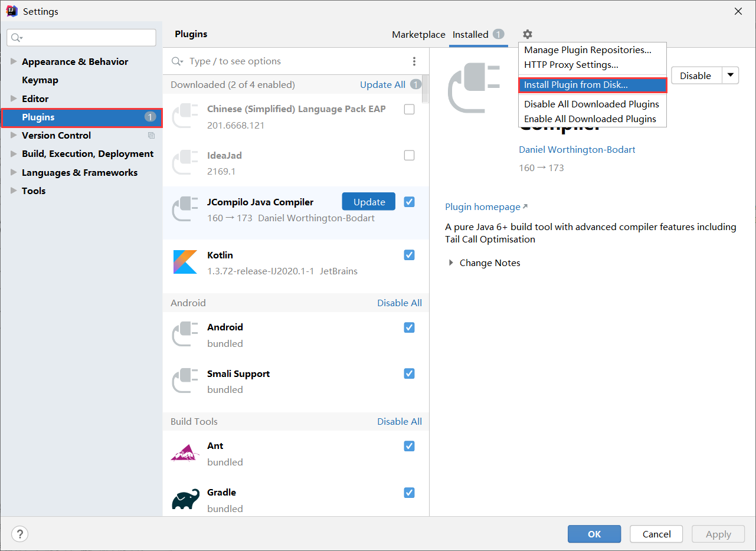Close the Settings dialog
Image resolution: width=756 pixels, height=551 pixels.
click(738, 11)
